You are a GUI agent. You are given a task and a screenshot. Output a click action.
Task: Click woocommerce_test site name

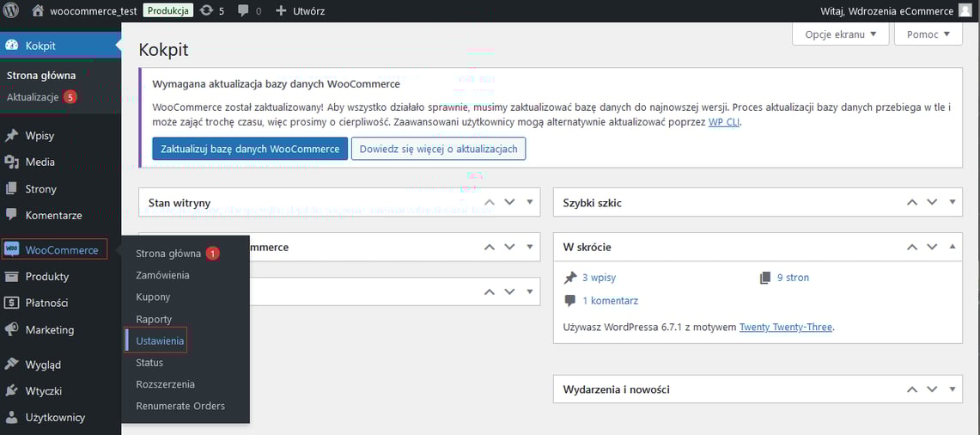pyautogui.click(x=93, y=10)
